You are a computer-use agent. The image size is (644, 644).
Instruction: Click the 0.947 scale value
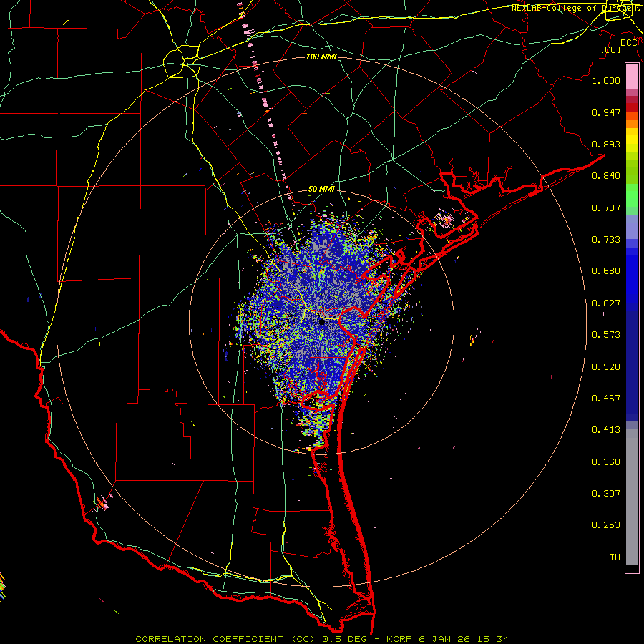(x=606, y=112)
